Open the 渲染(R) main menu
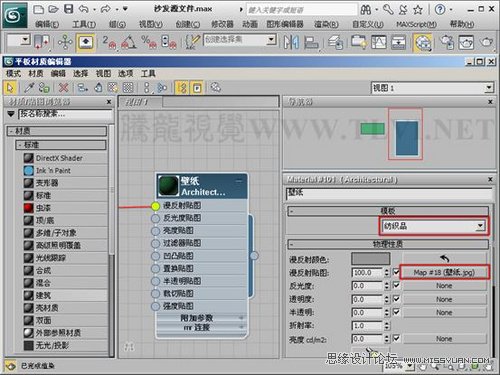This screenshot has height=375, width=500. click(326, 24)
